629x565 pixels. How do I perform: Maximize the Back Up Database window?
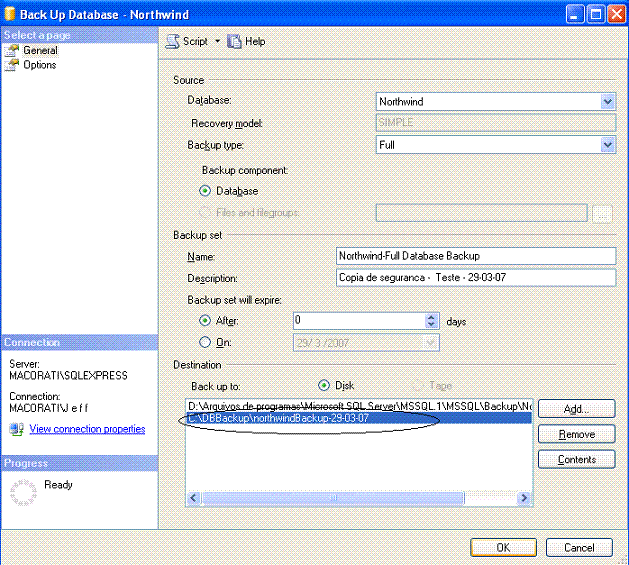[596, 14]
